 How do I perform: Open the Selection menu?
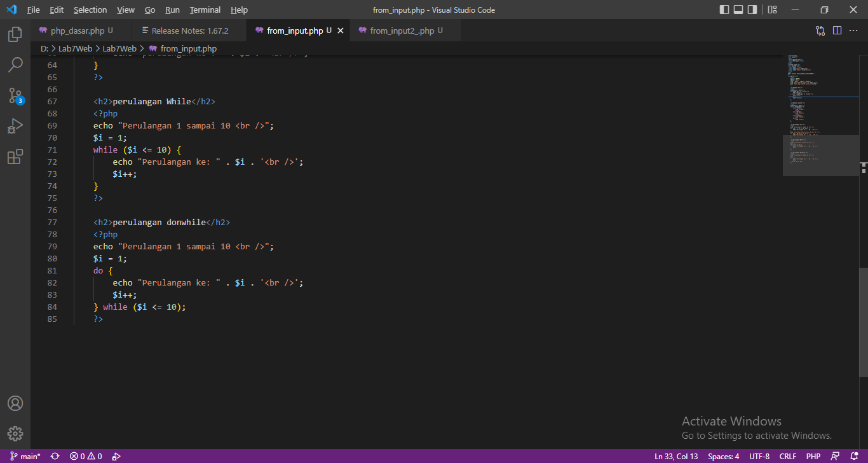(x=90, y=10)
